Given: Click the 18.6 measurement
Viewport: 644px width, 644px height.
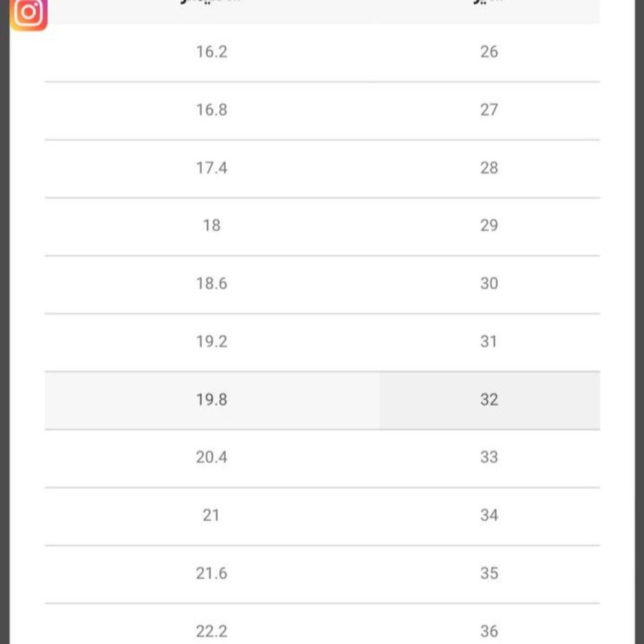Looking at the screenshot, I should click(211, 284).
